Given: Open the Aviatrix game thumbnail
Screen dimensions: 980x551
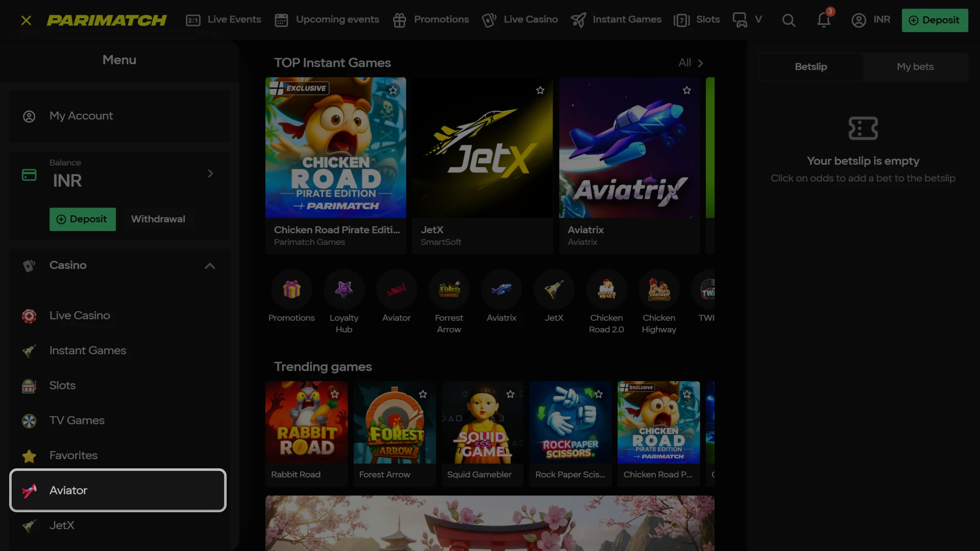Looking at the screenshot, I should pyautogui.click(x=629, y=147).
